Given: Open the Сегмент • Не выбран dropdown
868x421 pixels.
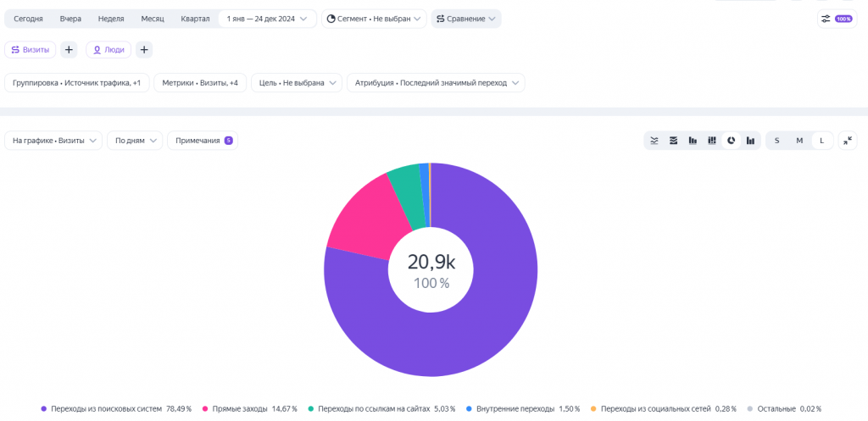Looking at the screenshot, I should coord(374,19).
